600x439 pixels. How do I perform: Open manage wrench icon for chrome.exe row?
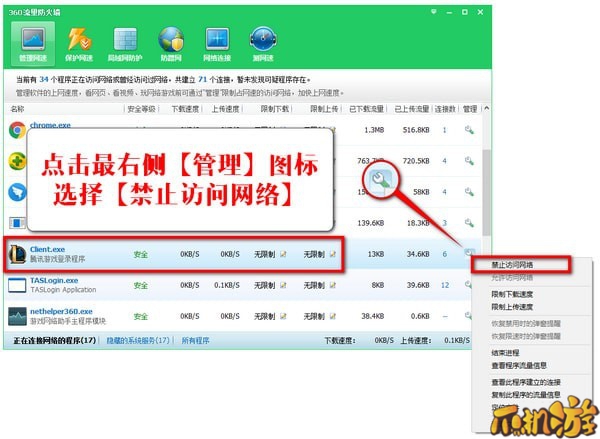pos(469,130)
